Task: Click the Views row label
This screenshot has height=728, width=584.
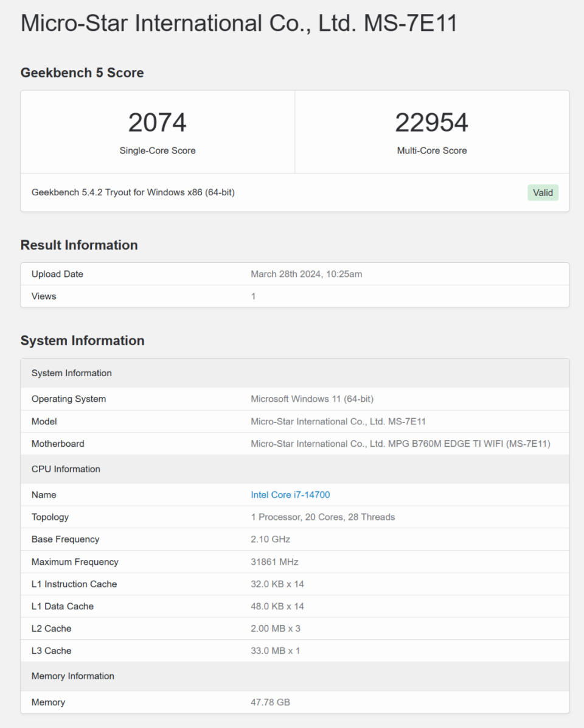Action: pos(44,296)
